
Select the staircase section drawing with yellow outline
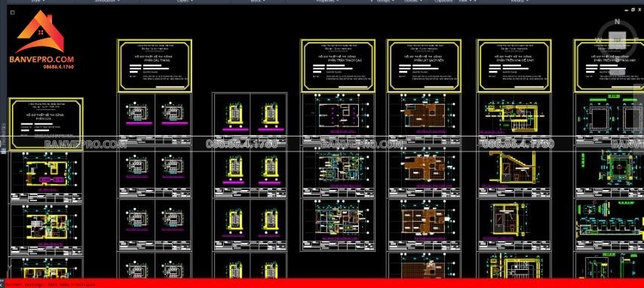point(514,167)
